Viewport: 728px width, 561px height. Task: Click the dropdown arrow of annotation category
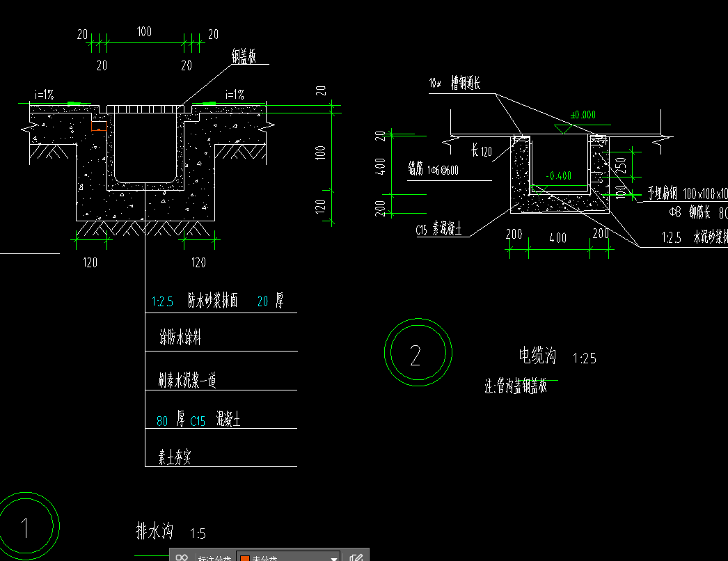(334, 558)
